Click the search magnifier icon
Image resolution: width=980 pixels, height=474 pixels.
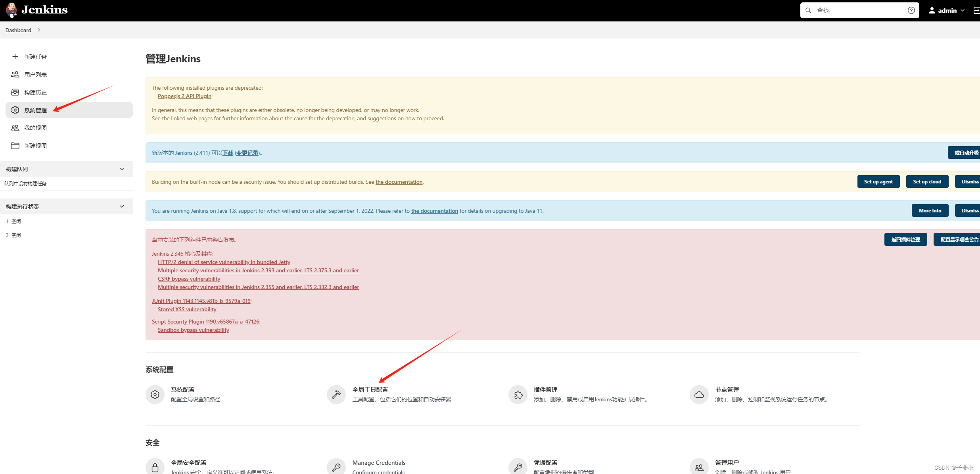[808, 10]
